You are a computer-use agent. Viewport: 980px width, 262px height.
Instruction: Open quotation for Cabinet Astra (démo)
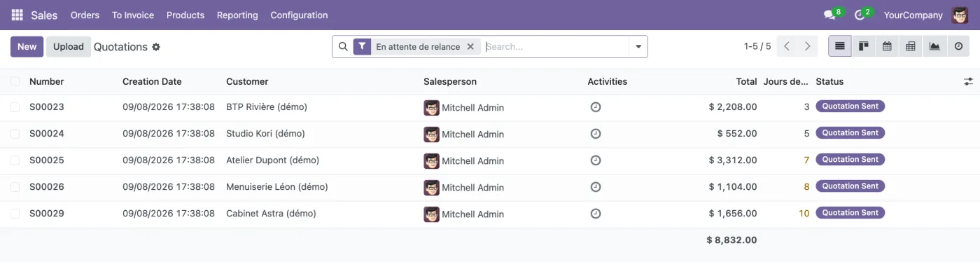(x=271, y=214)
